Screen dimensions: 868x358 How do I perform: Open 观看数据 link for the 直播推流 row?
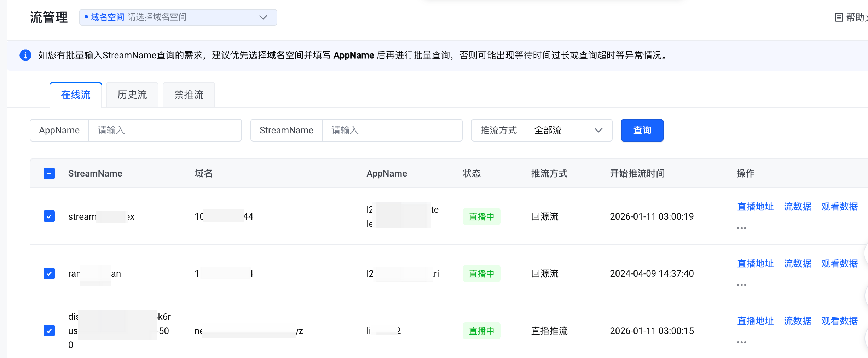tap(839, 321)
